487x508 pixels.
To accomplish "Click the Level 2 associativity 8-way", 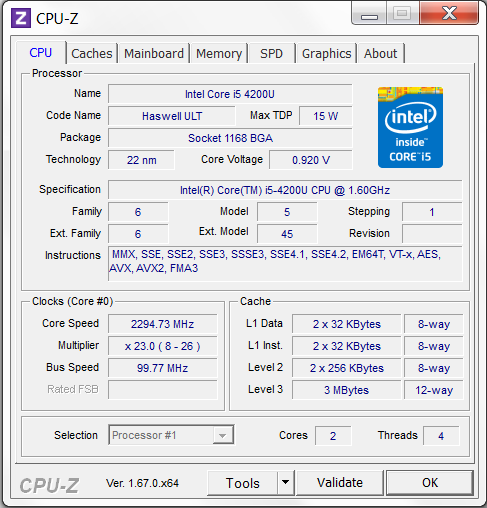I will pos(434,368).
